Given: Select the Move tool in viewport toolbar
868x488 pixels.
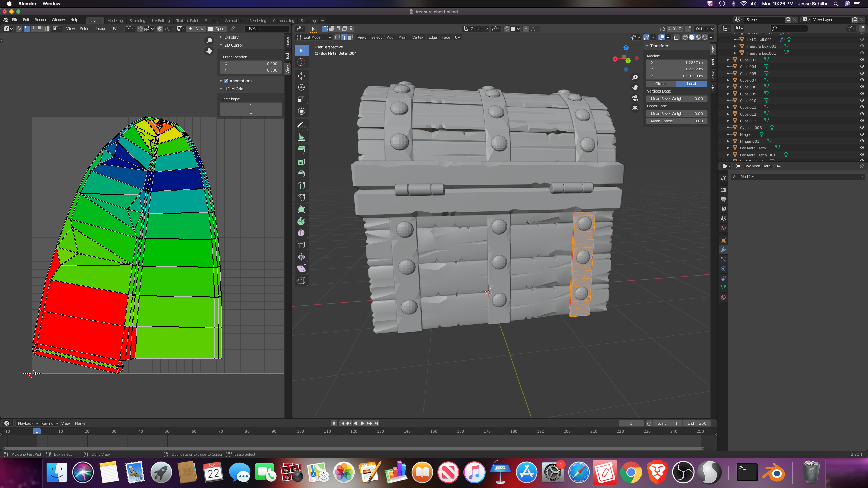Looking at the screenshot, I should click(x=301, y=76).
